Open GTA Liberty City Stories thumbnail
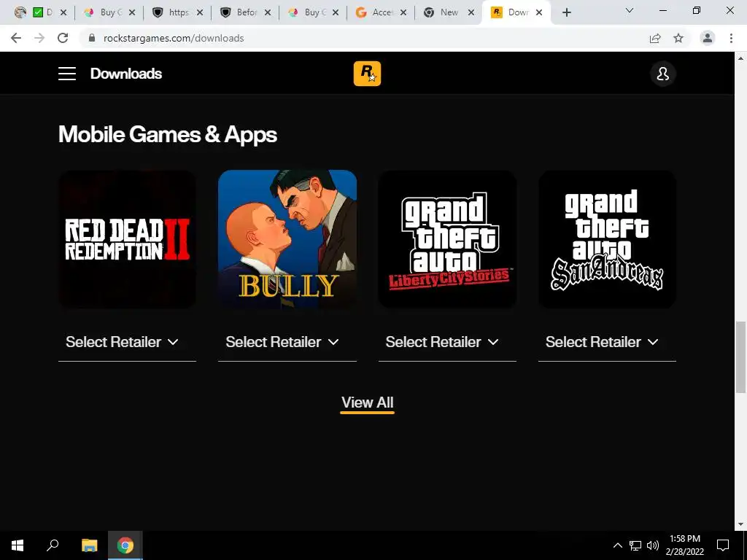 tap(447, 239)
